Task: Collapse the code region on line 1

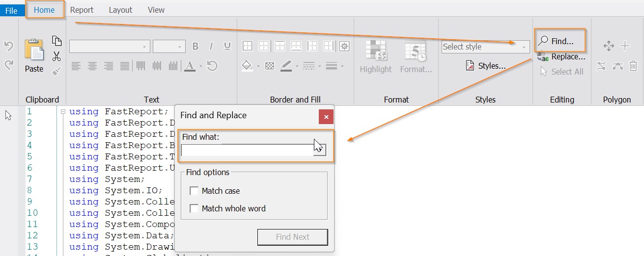Action: [63, 112]
